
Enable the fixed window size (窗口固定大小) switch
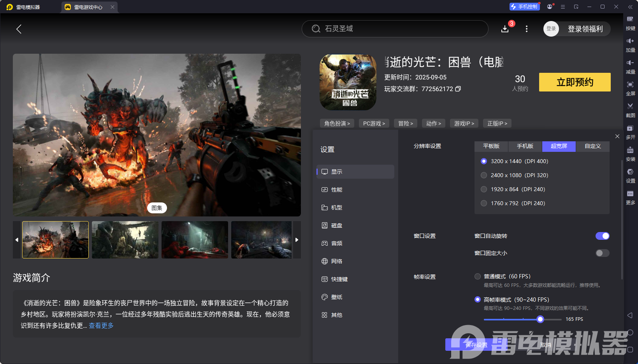602,253
